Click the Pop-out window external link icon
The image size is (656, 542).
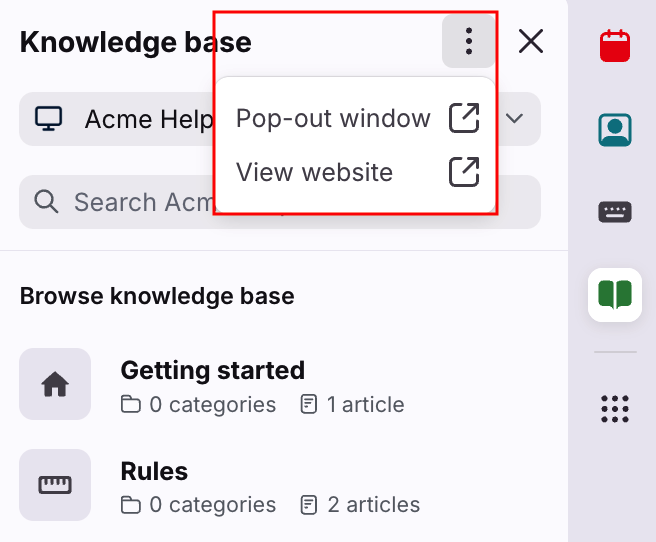(x=464, y=118)
